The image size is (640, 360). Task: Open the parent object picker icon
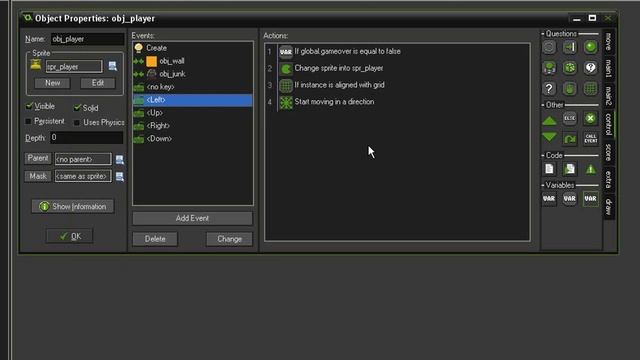click(x=120, y=159)
